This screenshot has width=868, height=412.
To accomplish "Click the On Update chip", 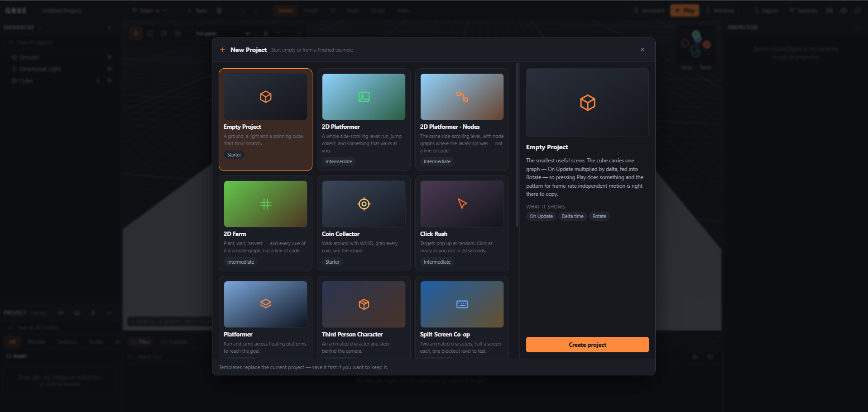I will [541, 216].
